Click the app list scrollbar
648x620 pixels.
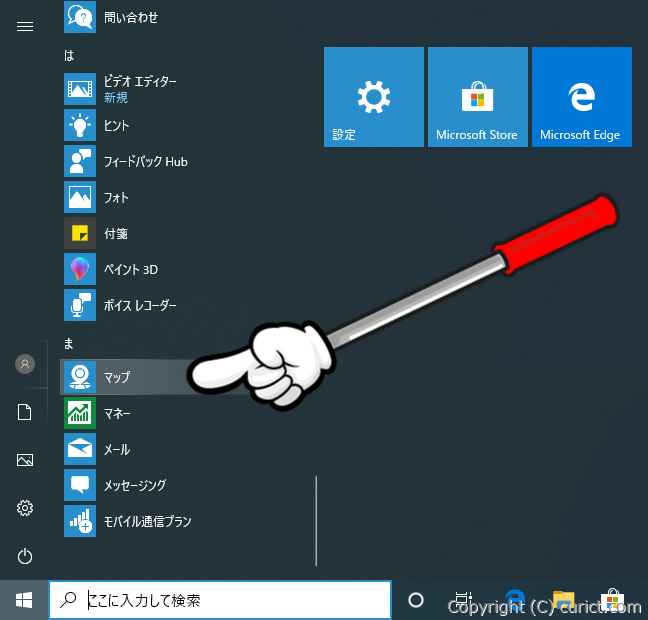(316, 521)
